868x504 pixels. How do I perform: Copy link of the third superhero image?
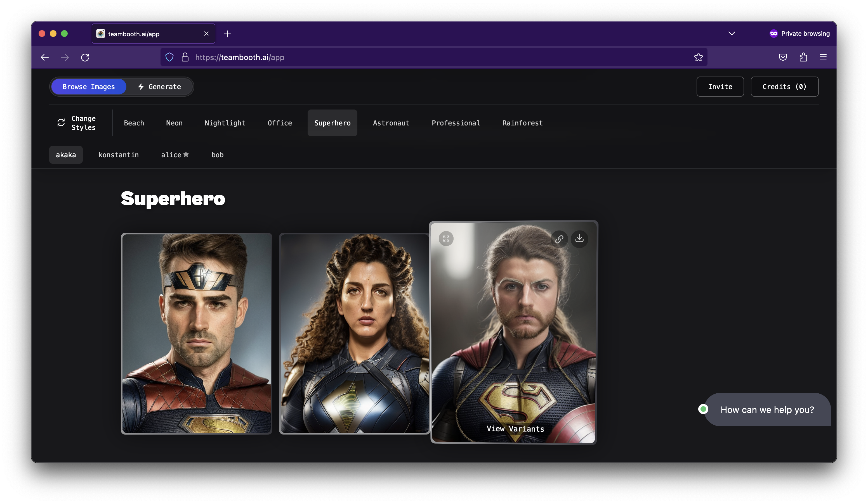[x=559, y=239]
